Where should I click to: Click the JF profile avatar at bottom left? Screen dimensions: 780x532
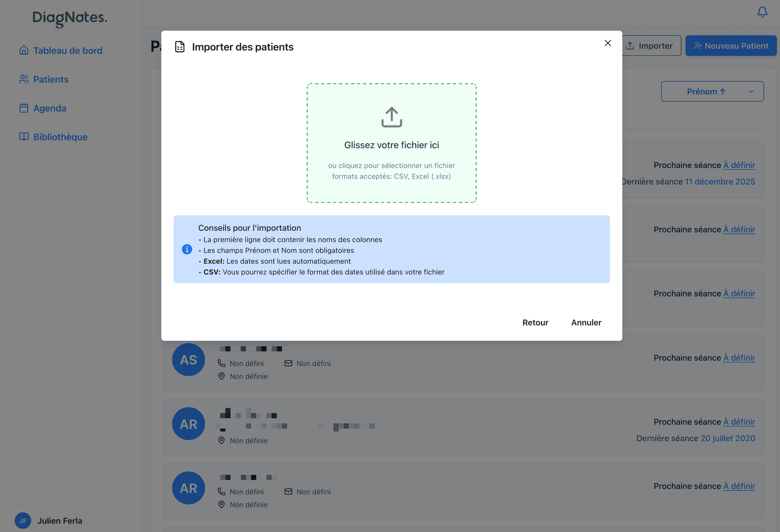pyautogui.click(x=23, y=521)
